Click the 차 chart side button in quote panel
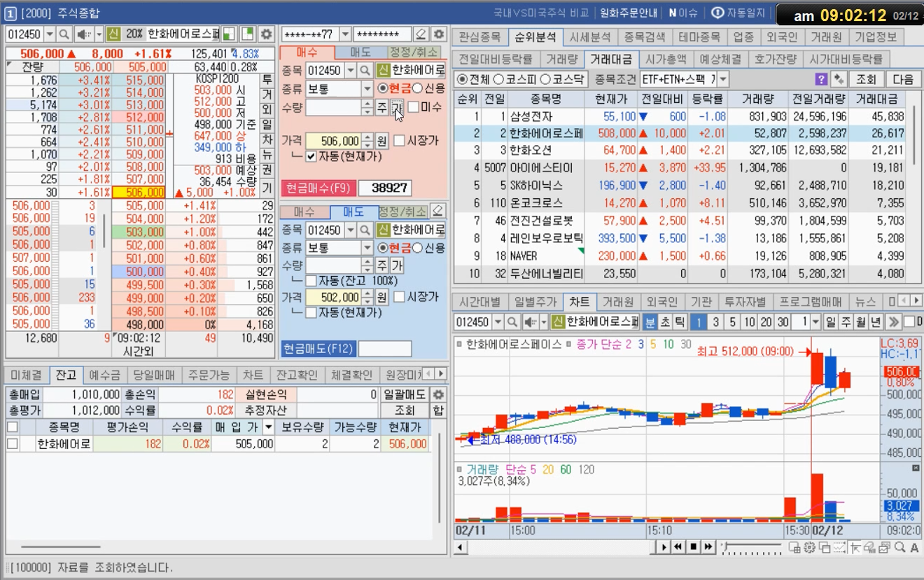924x580 pixels. 267,141
